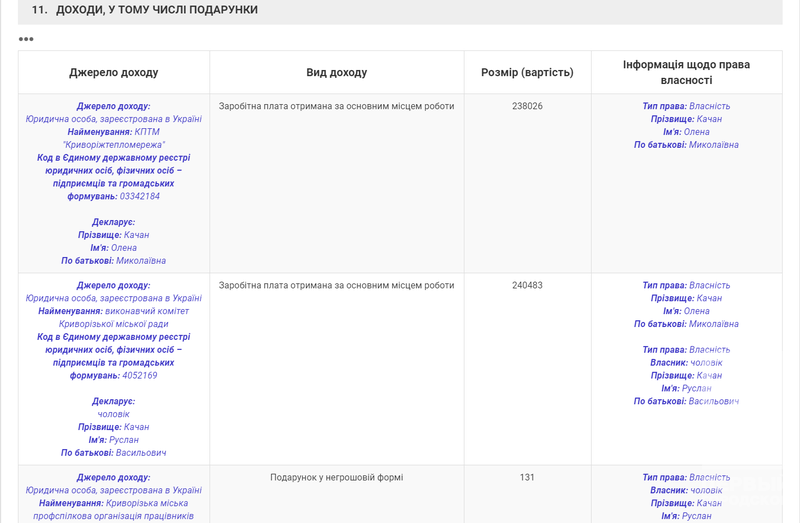
Task: Click 'Криворізька міська профспілкова організація' source text
Action: [x=113, y=509]
